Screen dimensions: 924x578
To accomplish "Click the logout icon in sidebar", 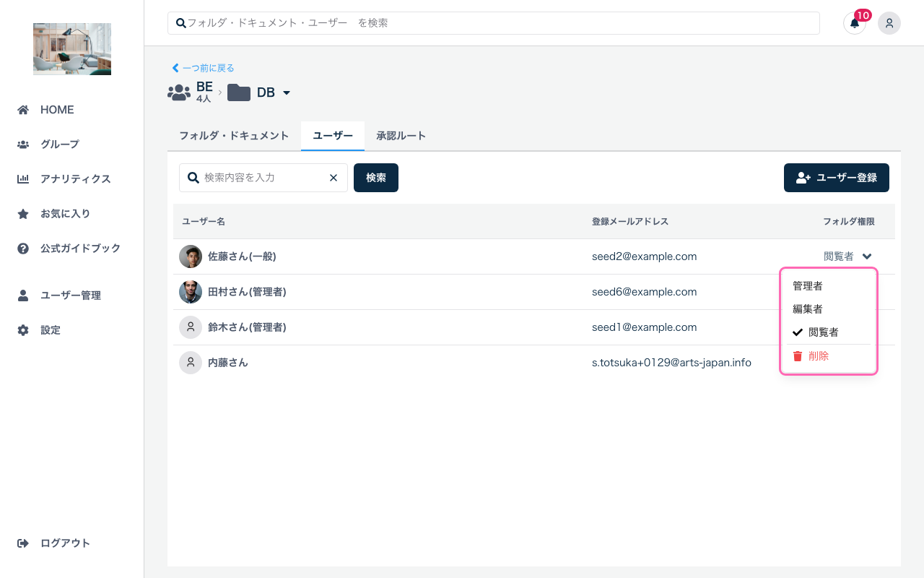I will pos(23,543).
